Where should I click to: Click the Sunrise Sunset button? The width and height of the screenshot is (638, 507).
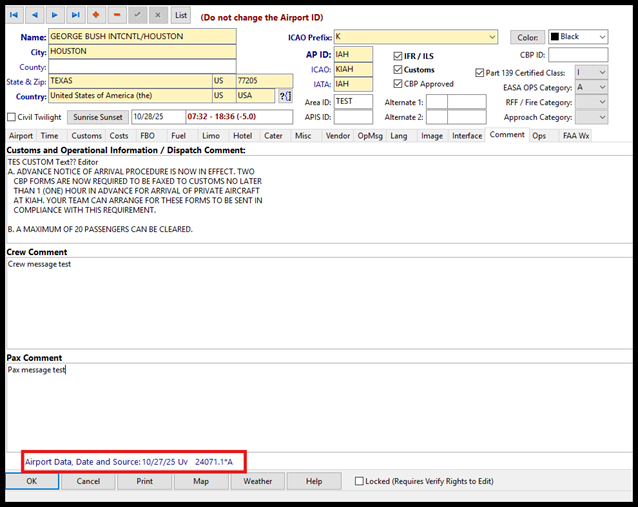[99, 117]
